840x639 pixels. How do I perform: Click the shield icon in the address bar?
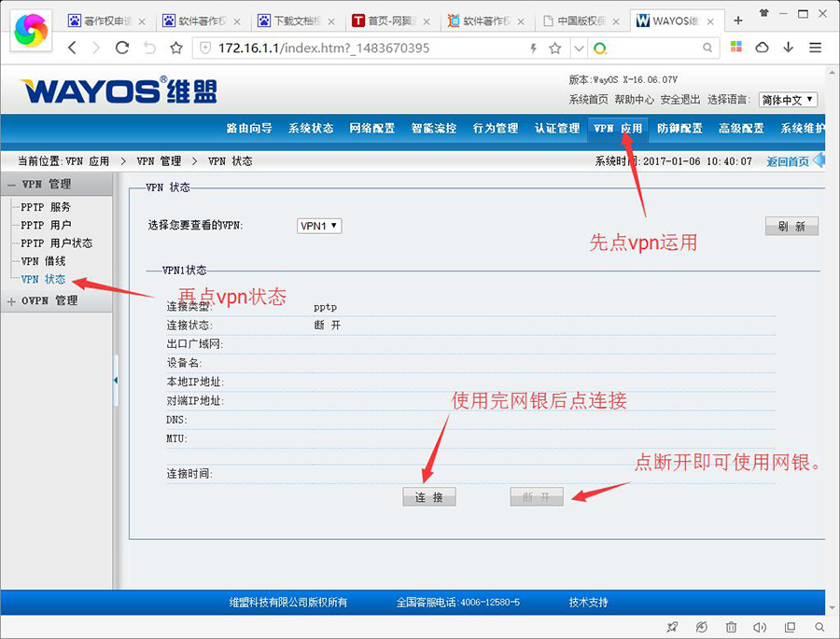click(x=205, y=49)
